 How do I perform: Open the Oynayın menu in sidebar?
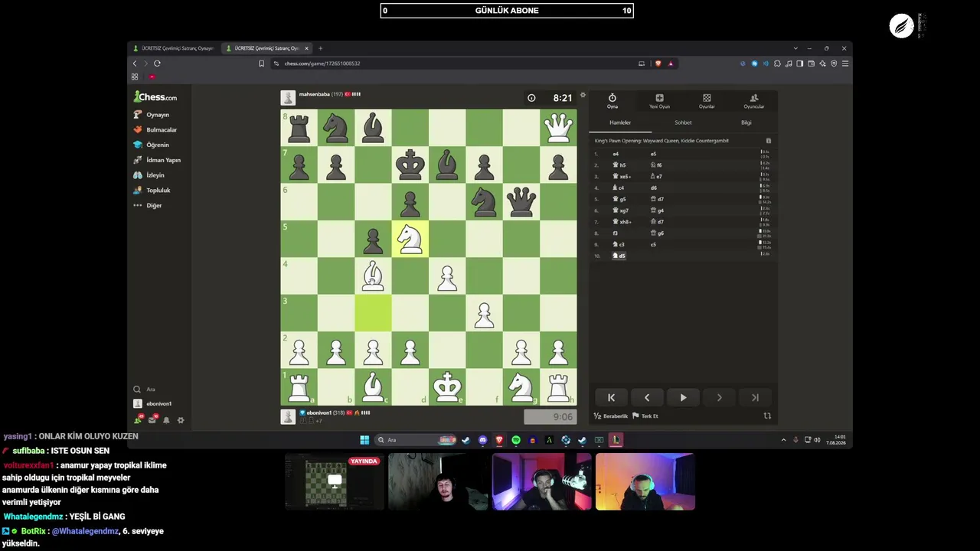[152, 115]
